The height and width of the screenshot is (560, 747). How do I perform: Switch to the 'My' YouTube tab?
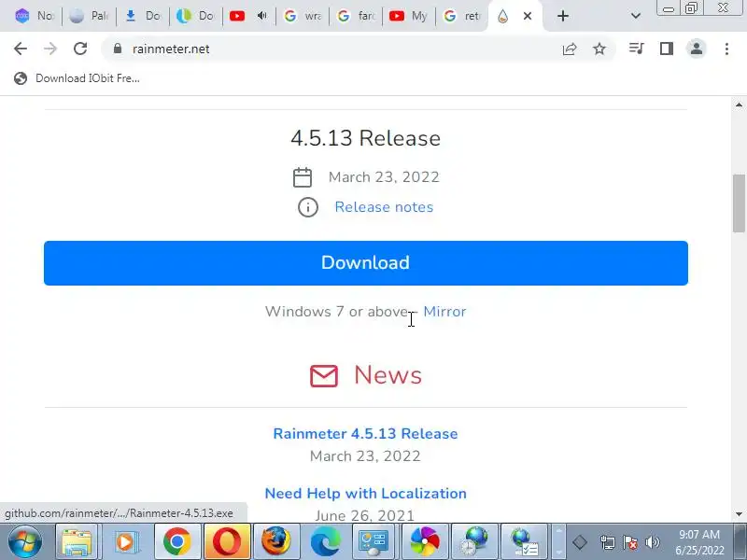pyautogui.click(x=409, y=16)
